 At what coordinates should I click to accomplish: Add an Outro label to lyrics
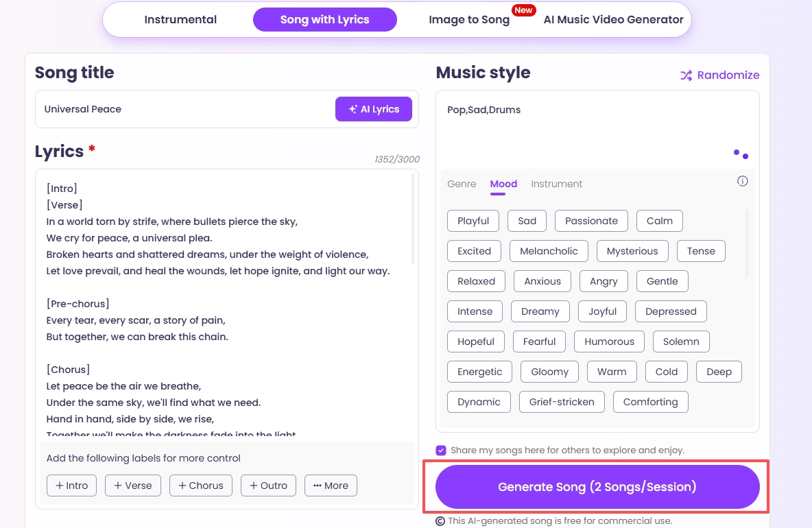tap(268, 485)
